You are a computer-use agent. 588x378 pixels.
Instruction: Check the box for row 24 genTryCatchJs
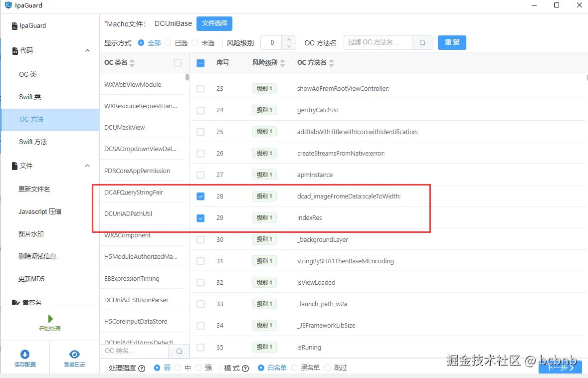point(200,110)
